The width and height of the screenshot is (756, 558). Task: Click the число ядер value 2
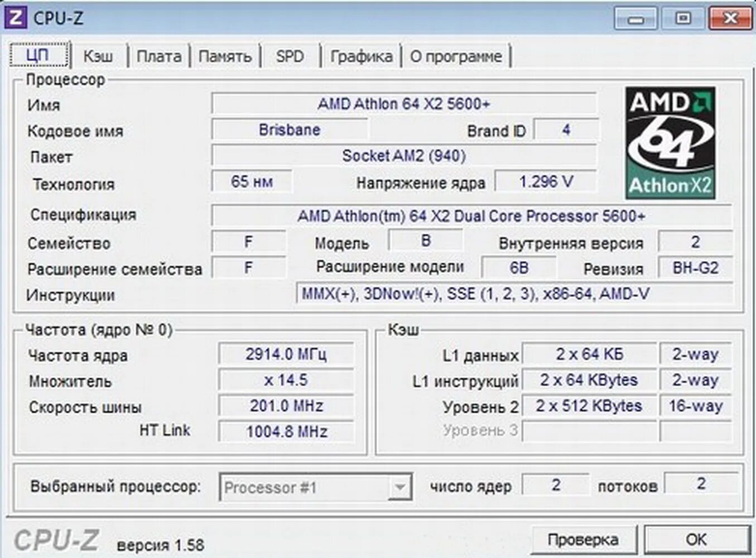(556, 484)
